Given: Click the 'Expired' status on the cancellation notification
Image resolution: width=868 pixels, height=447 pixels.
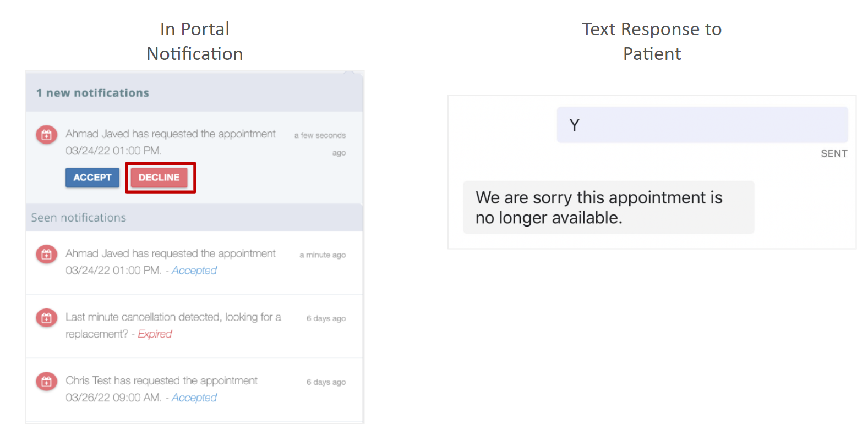Looking at the screenshot, I should 155,334.
